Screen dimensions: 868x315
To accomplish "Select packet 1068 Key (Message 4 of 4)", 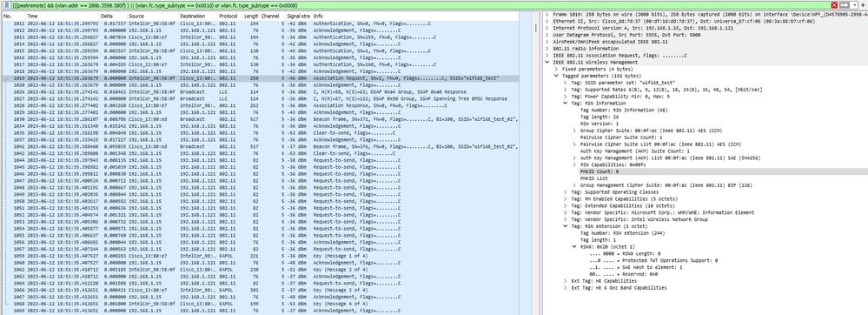I will [260, 304].
